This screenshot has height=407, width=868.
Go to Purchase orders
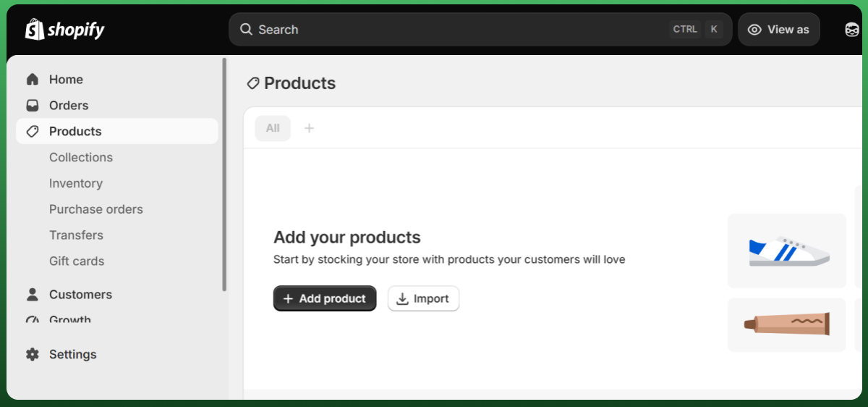click(x=96, y=209)
